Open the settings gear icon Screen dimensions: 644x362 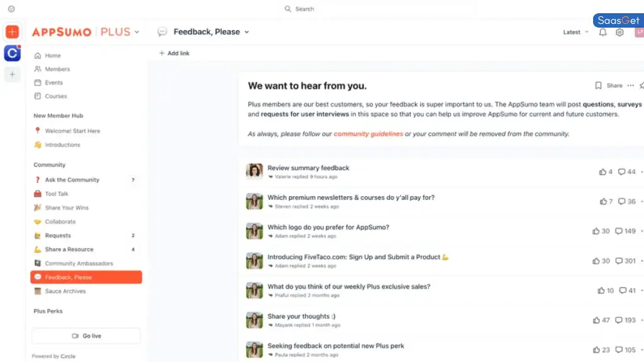click(x=619, y=32)
